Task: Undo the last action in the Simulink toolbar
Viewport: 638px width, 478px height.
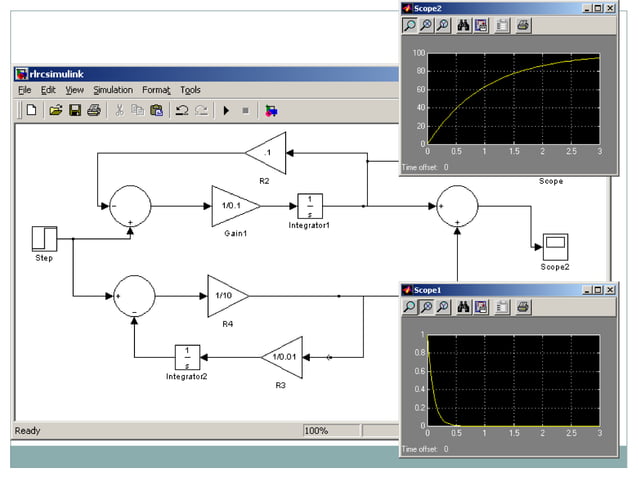Action: (x=182, y=110)
